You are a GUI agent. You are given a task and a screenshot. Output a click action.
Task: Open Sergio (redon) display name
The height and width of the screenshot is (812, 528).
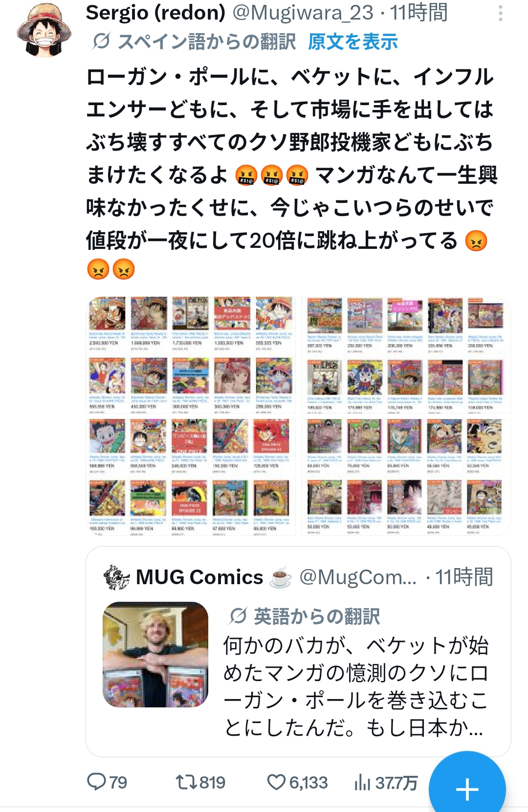click(155, 13)
